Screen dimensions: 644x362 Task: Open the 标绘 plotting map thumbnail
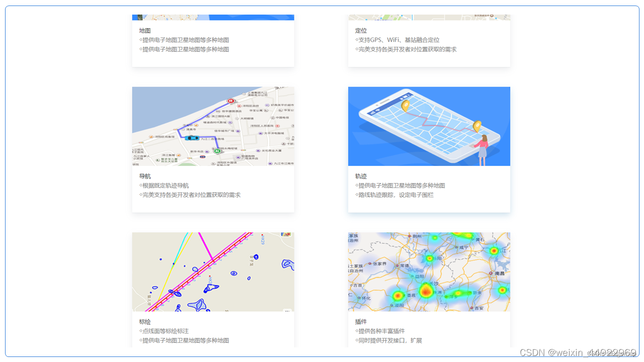[213, 271]
